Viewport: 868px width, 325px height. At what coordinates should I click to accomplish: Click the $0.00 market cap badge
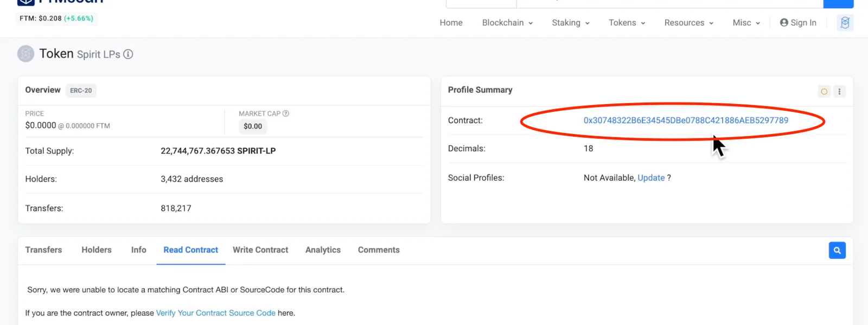pyautogui.click(x=253, y=126)
